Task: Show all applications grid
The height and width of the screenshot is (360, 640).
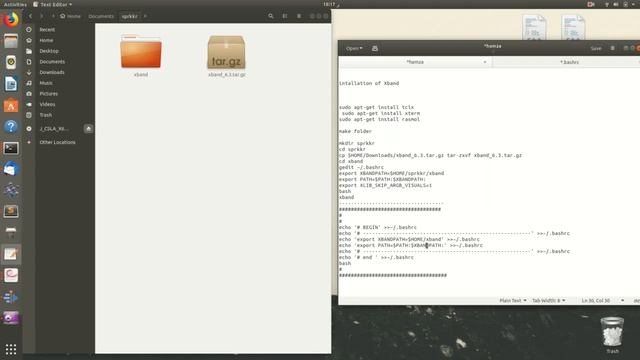Action: (11, 349)
